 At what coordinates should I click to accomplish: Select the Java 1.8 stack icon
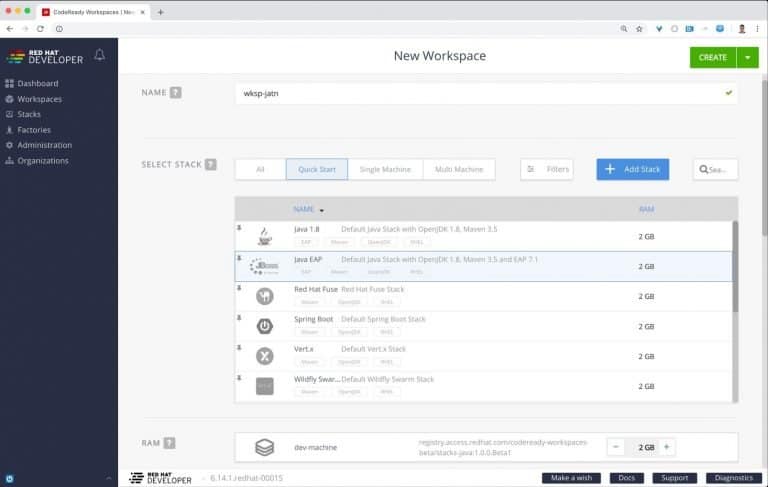pos(264,237)
